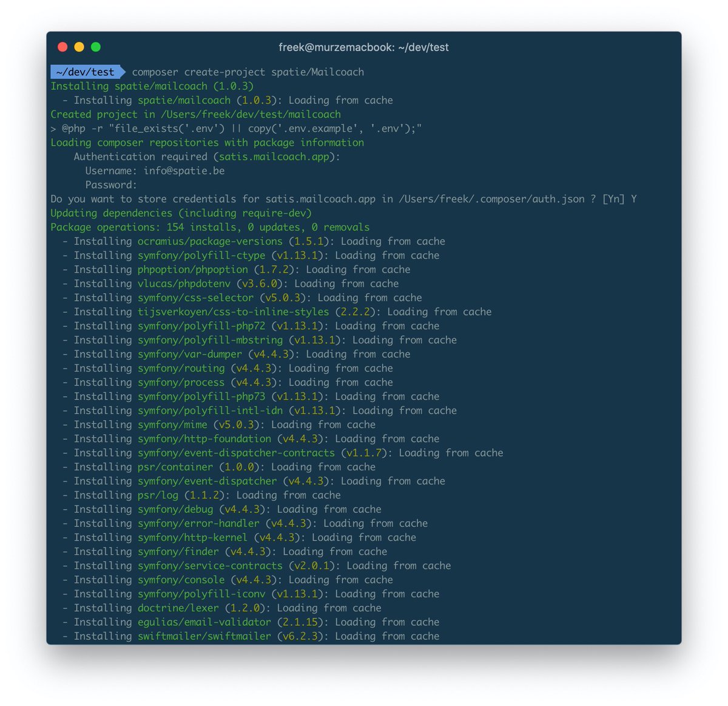Click package name symfony/polyfill-ctype
The height and width of the screenshot is (706, 728).
pos(201,256)
